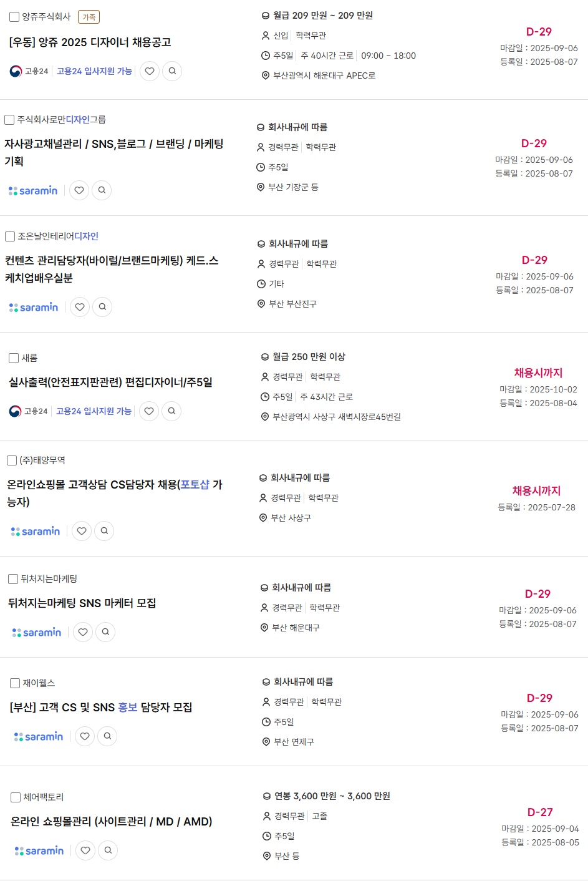Heart the 자사광고채널관리 job listing
This screenshot has width=588, height=891.
[79, 190]
